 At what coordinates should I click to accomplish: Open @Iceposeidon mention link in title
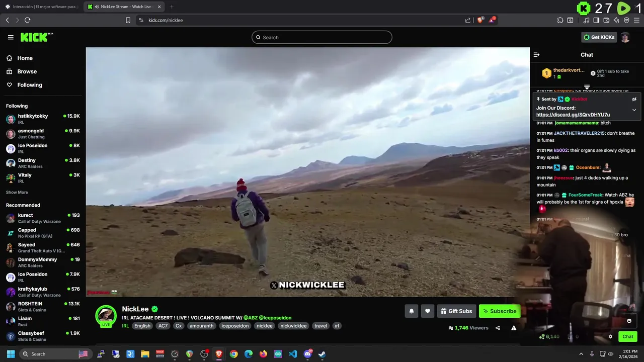click(275, 318)
